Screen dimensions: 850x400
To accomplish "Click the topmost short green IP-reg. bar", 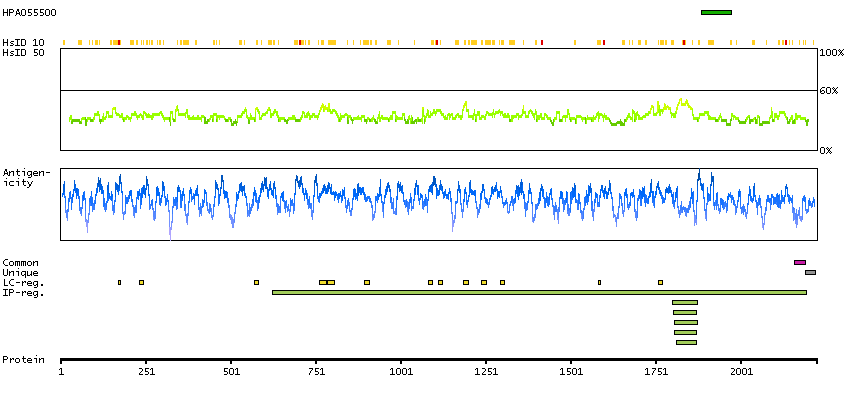I will [685, 302].
